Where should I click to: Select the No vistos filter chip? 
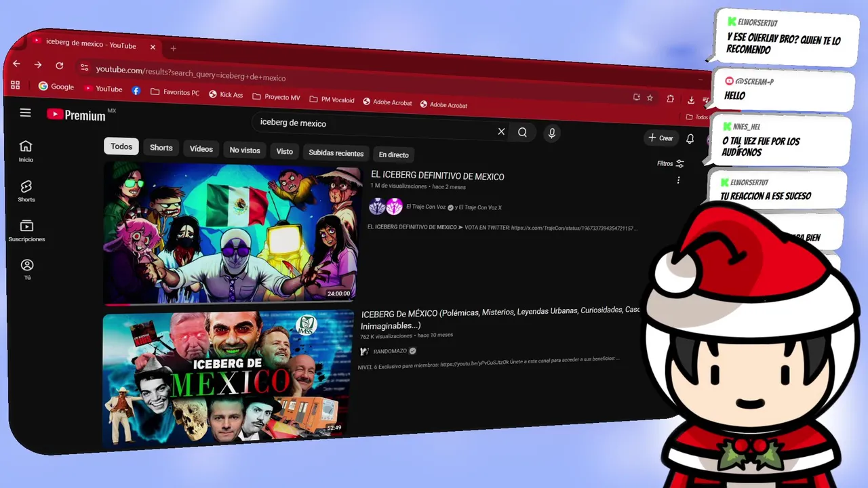tap(245, 150)
